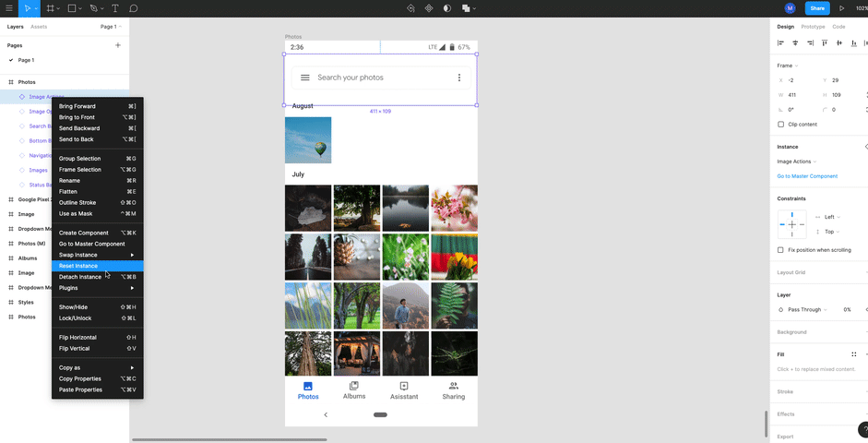
Task: Click the Albums tab in mockup
Action: [354, 390]
